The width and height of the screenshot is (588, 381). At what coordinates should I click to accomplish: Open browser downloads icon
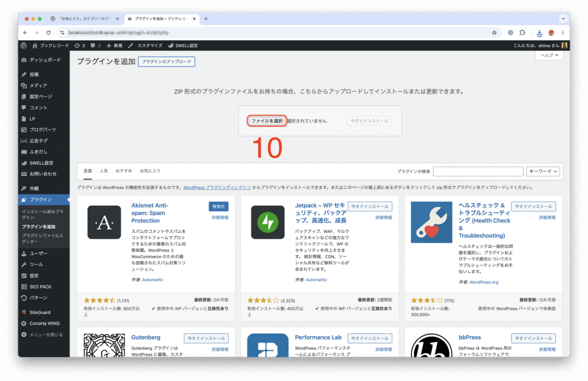tap(539, 33)
